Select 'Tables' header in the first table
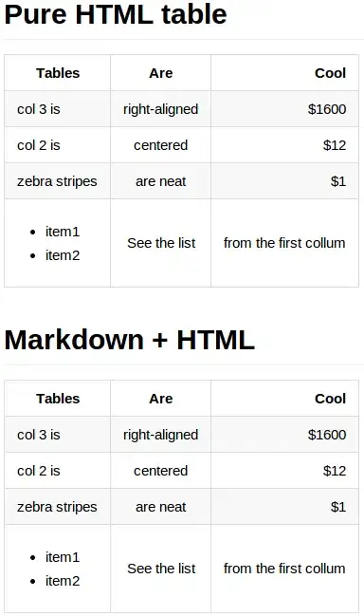This screenshot has height=616, width=364. (58, 73)
